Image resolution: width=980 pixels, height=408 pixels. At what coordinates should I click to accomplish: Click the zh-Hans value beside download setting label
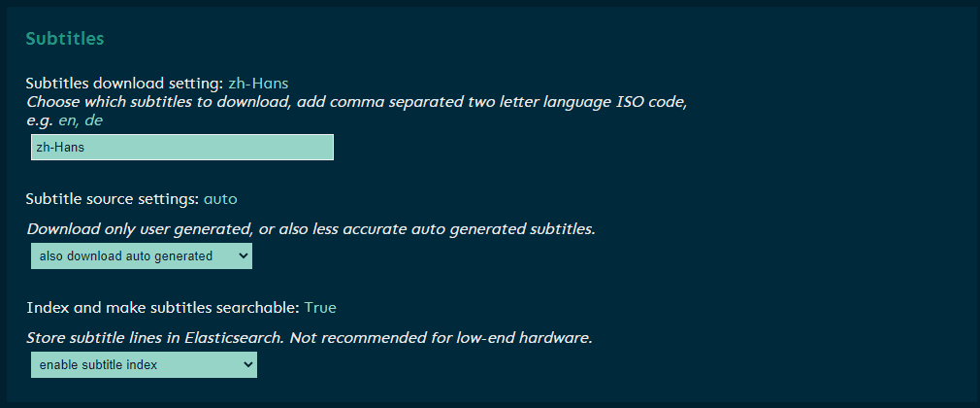(x=258, y=84)
